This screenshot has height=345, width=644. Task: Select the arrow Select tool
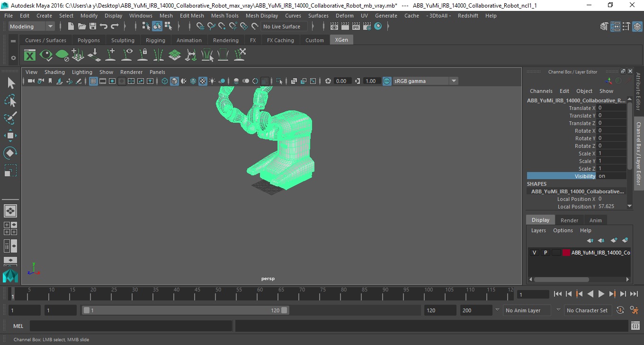tap(10, 83)
